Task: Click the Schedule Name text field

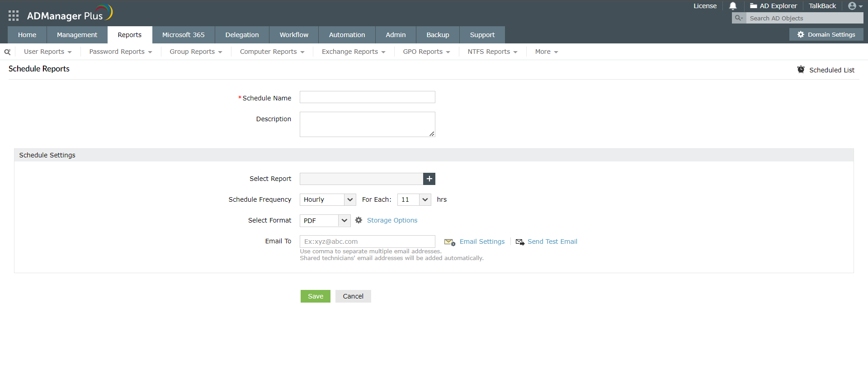Action: pos(367,97)
